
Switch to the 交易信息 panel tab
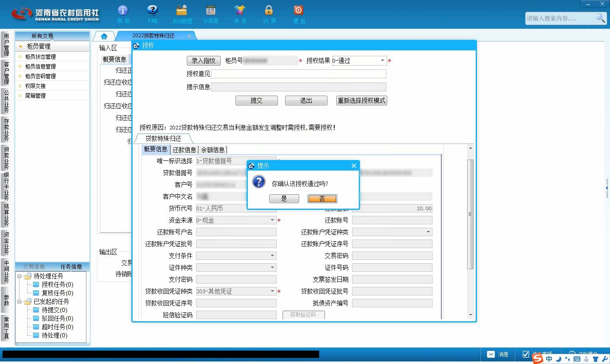(34, 267)
